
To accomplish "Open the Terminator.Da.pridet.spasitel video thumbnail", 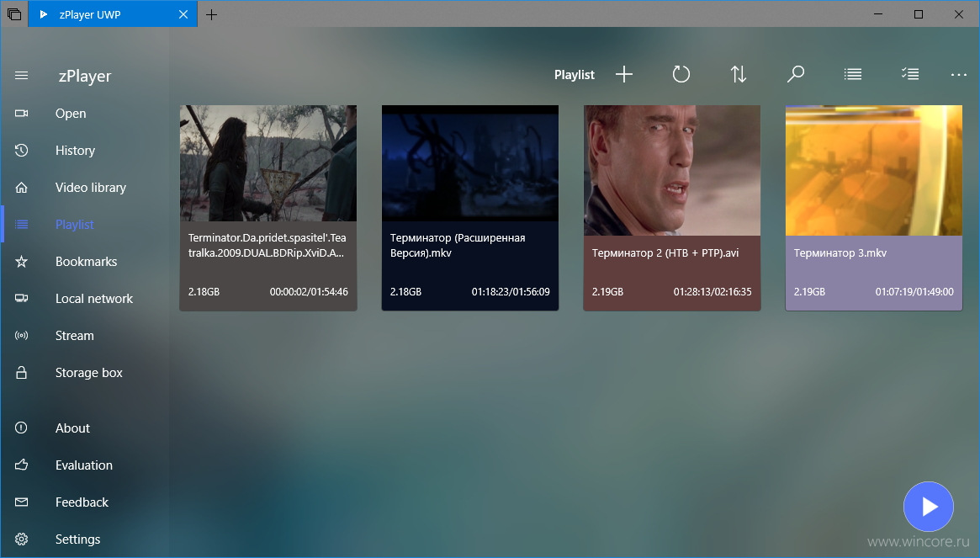I will coord(268,162).
